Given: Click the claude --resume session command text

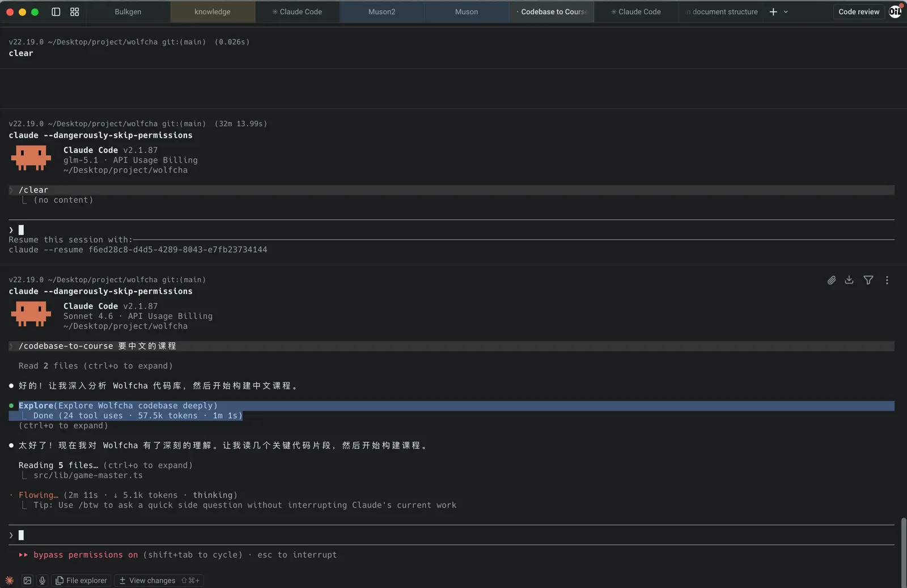Looking at the screenshot, I should click(138, 249).
